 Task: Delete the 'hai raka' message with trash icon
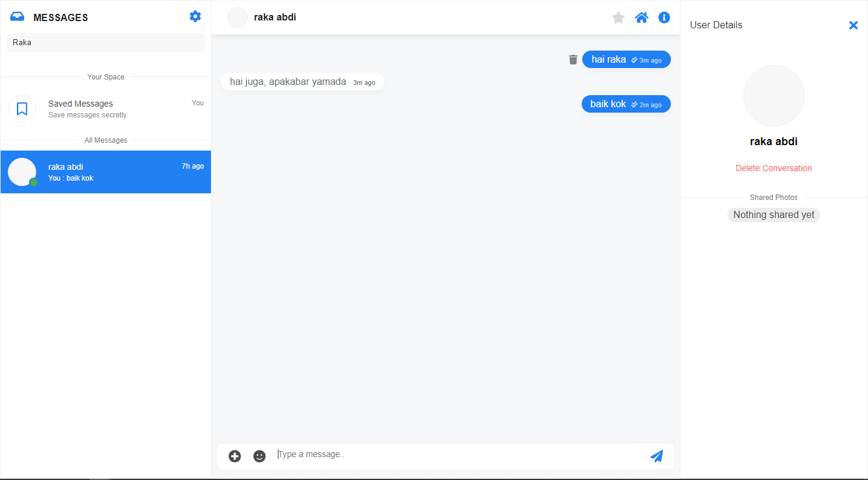573,60
